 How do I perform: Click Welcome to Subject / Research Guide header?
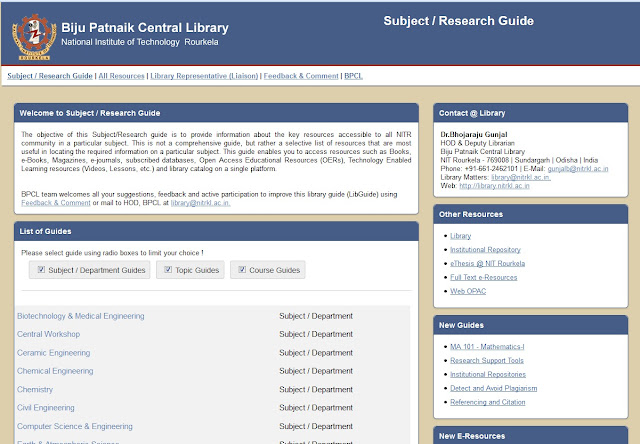pyautogui.click(x=216, y=113)
